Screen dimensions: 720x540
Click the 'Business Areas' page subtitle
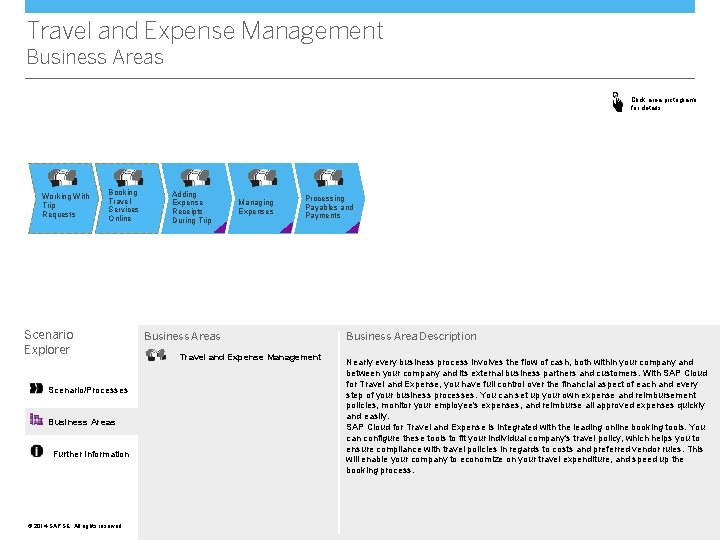95,57
